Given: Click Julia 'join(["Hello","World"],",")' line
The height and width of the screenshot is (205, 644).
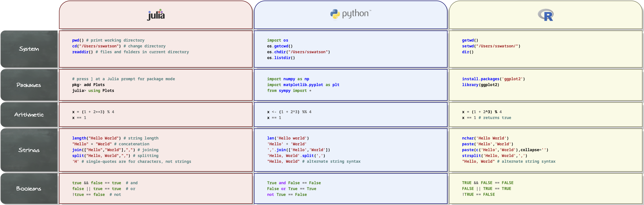Looking at the screenshot, I should click(x=115, y=150).
